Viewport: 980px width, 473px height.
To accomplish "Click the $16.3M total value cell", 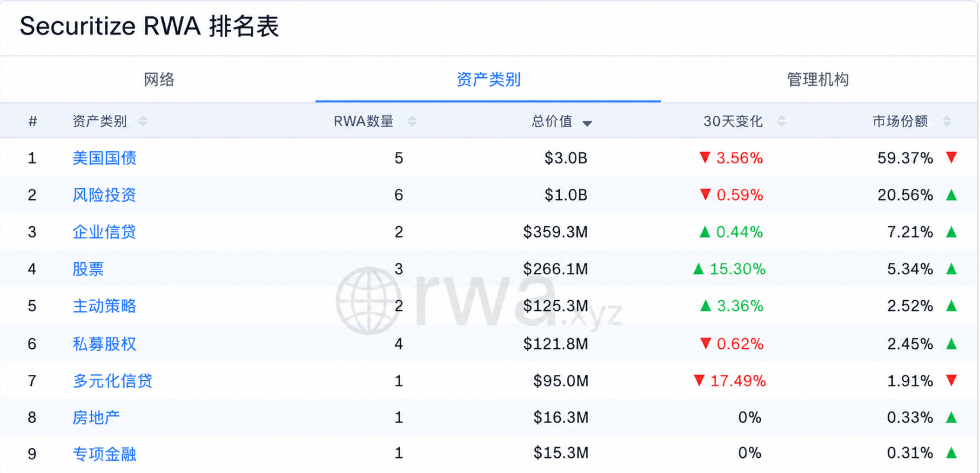I will pos(561,417).
